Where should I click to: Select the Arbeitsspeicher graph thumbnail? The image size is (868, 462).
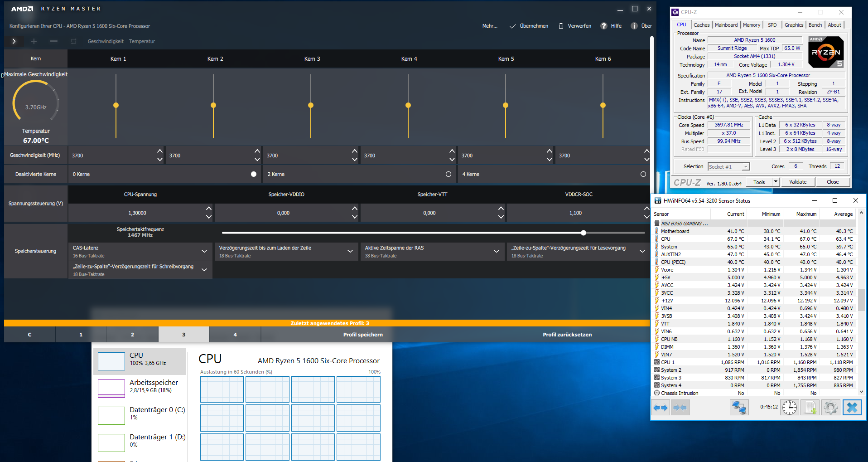point(111,389)
